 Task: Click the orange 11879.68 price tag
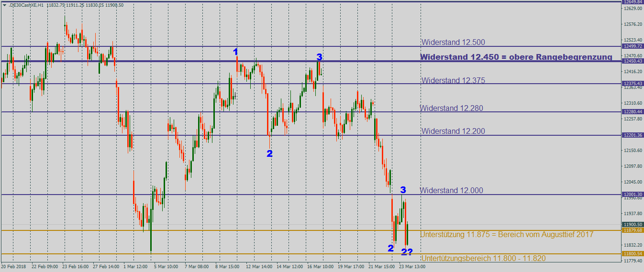tap(633, 230)
